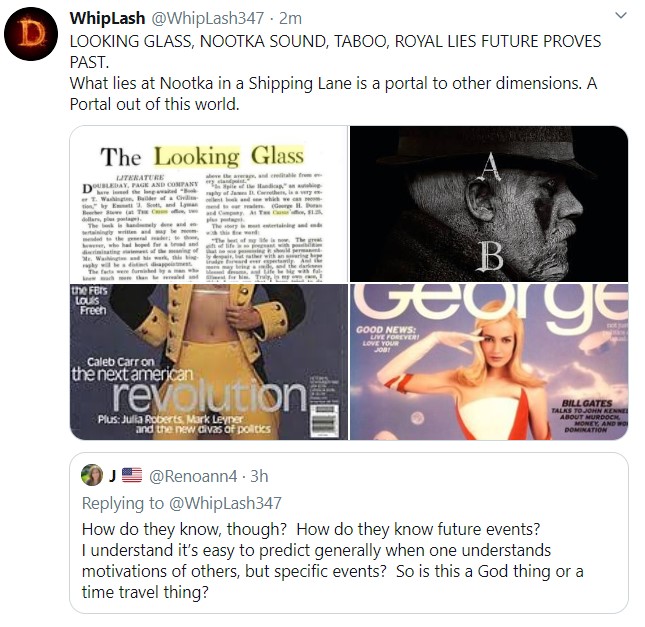The height and width of the screenshot is (627, 645).
Task: Open the @Renoann4 handle in quoted tweet
Action: coord(193,476)
